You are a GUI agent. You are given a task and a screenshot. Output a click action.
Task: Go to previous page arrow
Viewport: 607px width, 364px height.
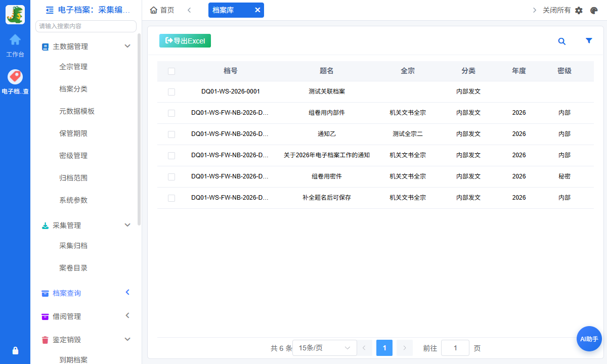coord(365,348)
